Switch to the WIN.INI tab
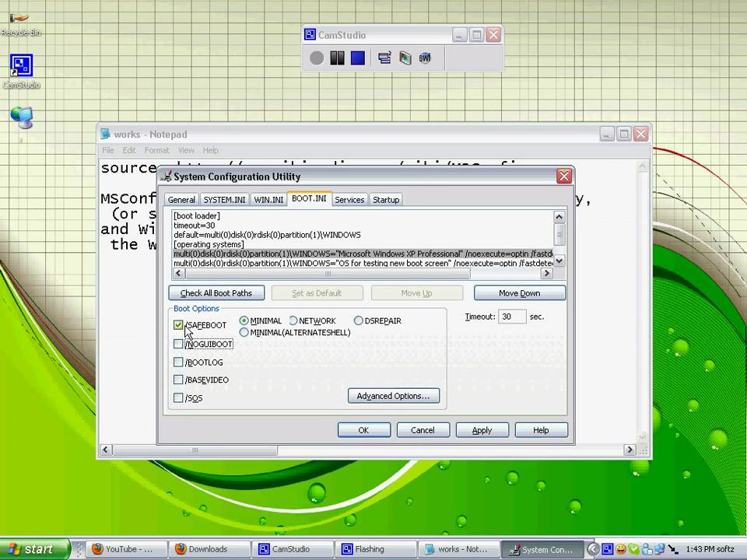The height and width of the screenshot is (560, 747). [268, 200]
